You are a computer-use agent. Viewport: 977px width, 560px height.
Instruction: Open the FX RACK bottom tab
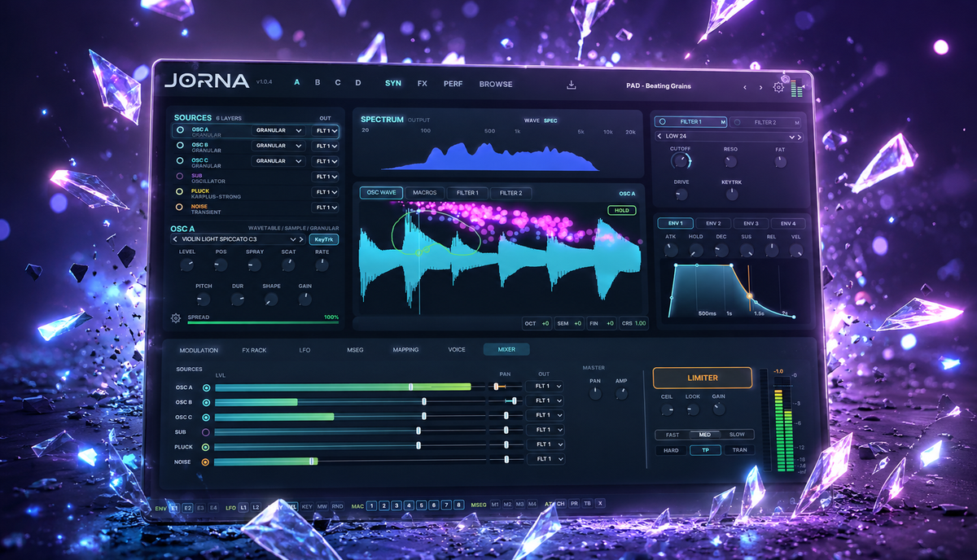254,350
